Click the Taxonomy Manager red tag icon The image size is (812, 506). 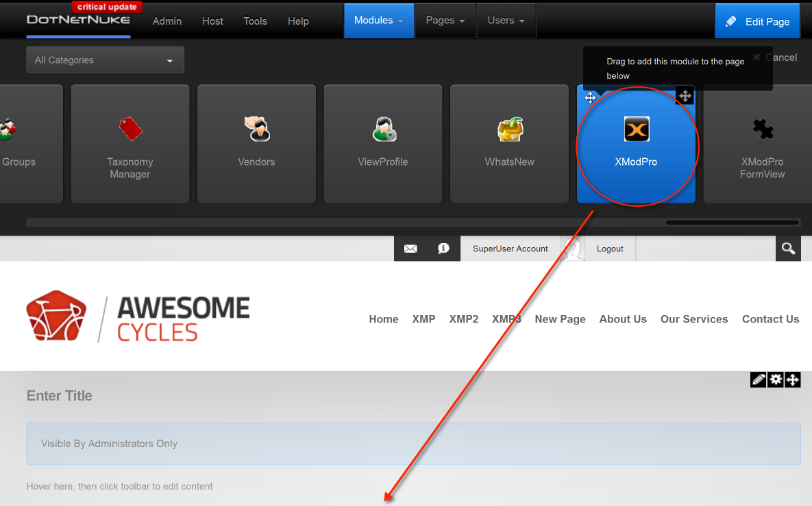point(130,129)
